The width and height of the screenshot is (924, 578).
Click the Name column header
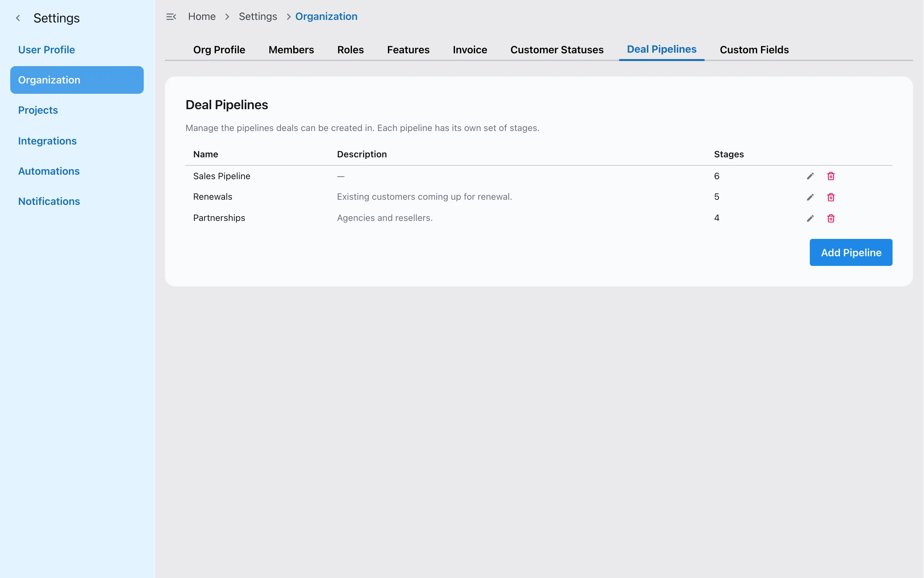(206, 154)
